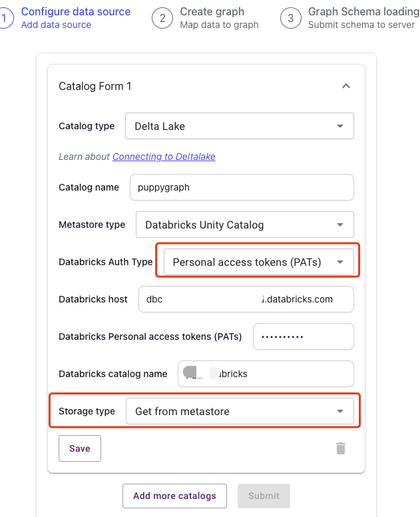Click step 2 circle icon
420x517 pixels.
(x=162, y=18)
